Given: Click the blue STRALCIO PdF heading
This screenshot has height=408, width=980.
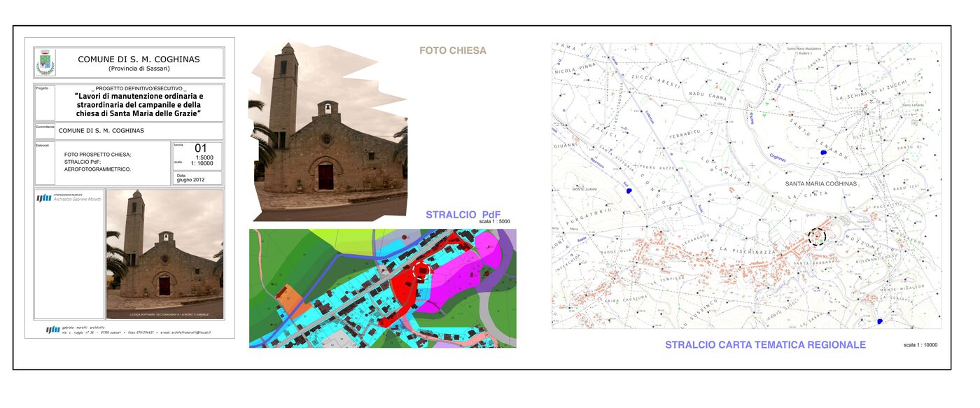Looking at the screenshot, I should coord(463,214).
